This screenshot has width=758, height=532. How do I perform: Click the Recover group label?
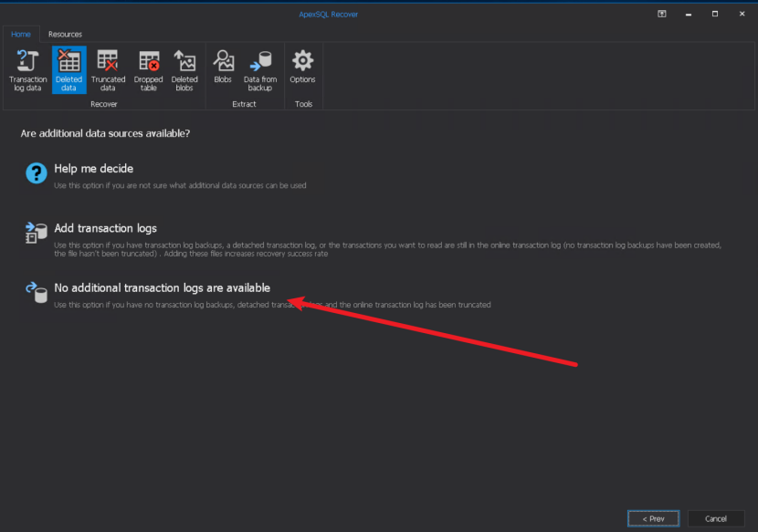[x=103, y=104]
